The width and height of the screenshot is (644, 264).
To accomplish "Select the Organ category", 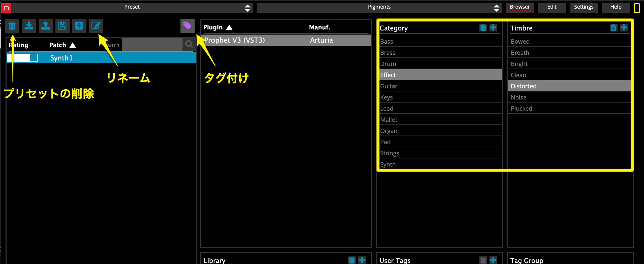I will click(x=441, y=131).
